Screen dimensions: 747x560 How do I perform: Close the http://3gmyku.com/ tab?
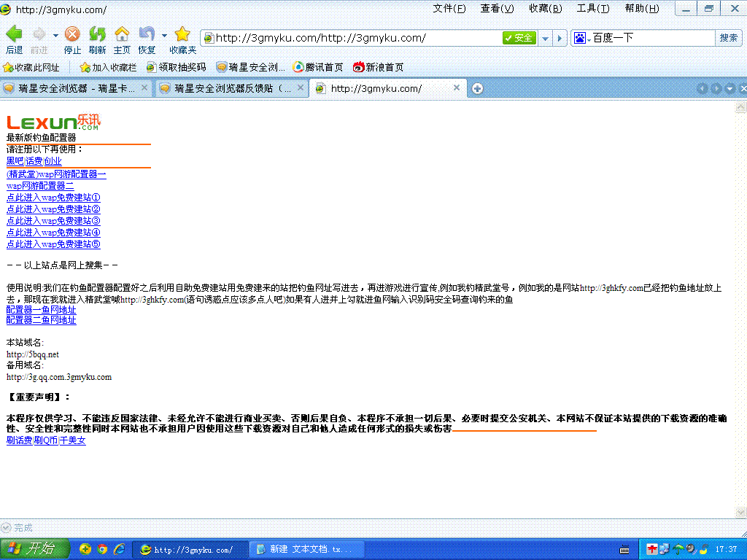[457, 87]
